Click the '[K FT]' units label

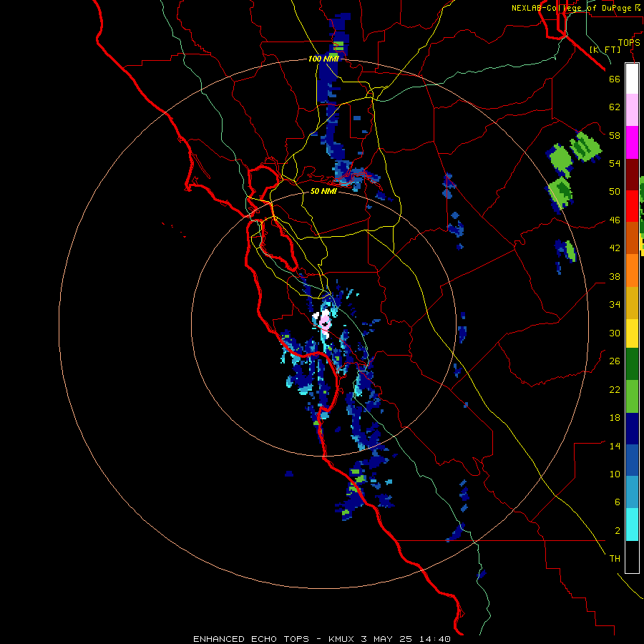click(x=605, y=49)
